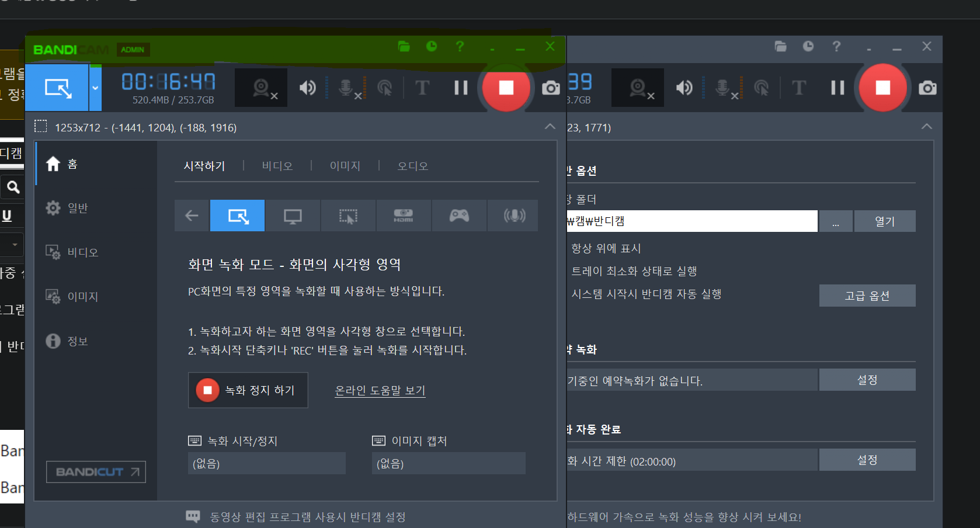Click output folder path field in back window
Screen dimensions: 980x528
click(692, 221)
